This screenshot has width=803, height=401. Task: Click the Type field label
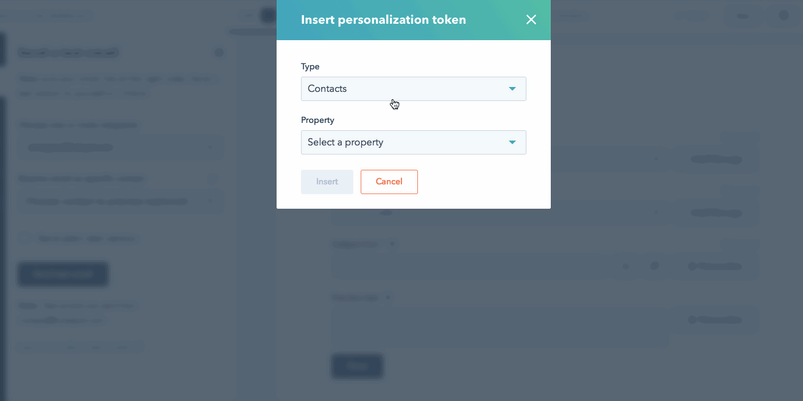(x=310, y=67)
